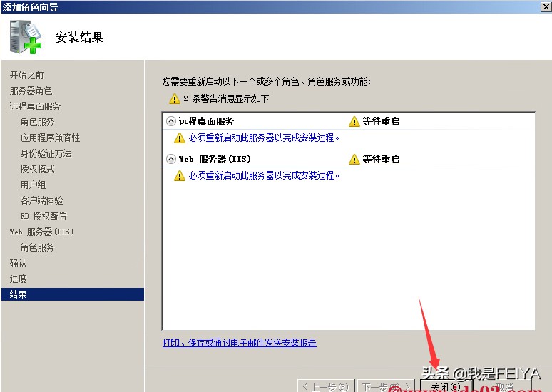Collapse the Web 服务器 (IIS) result section
The image size is (552, 392).
170,159
